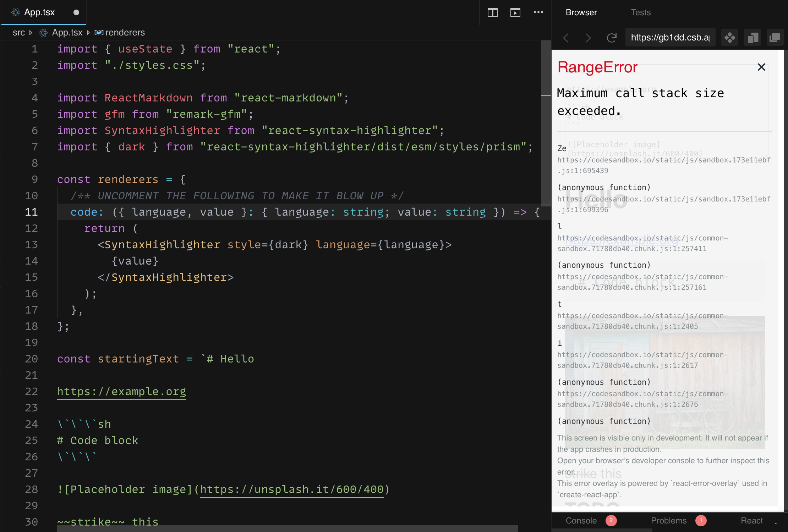Switch to the React devtools panel
The height and width of the screenshot is (532, 788).
point(751,520)
